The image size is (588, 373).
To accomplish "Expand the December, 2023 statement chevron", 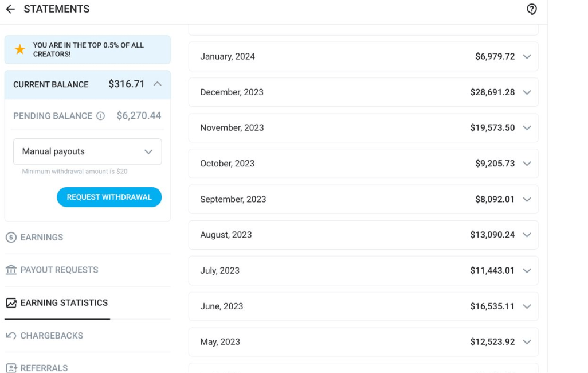I will coord(527,92).
